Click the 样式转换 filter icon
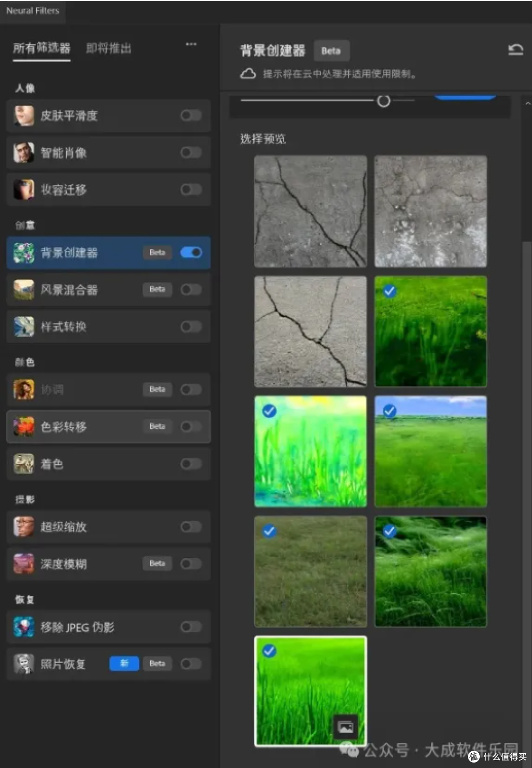Viewport: 532px width, 768px height. 24,327
